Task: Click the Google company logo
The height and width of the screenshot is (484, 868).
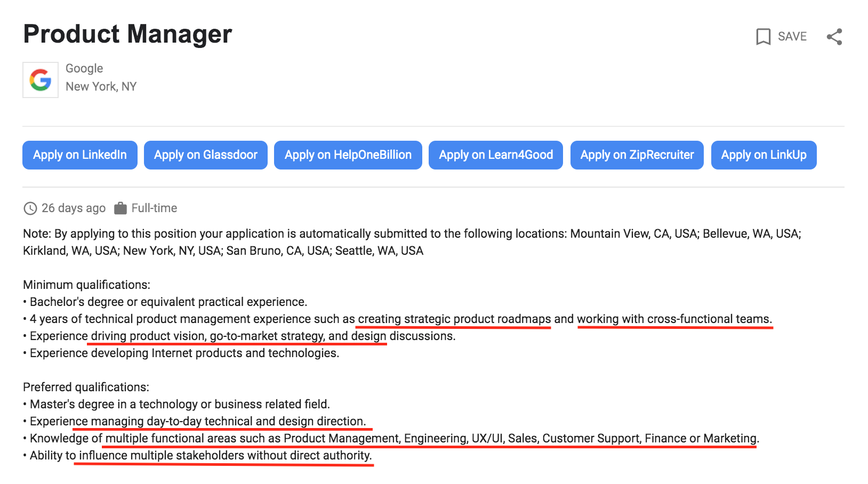Action: (41, 80)
